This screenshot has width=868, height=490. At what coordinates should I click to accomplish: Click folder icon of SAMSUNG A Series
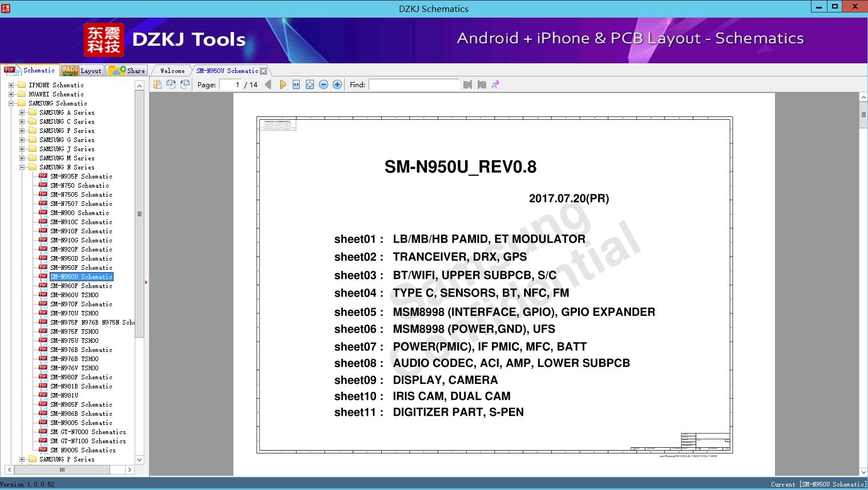[x=33, y=112]
